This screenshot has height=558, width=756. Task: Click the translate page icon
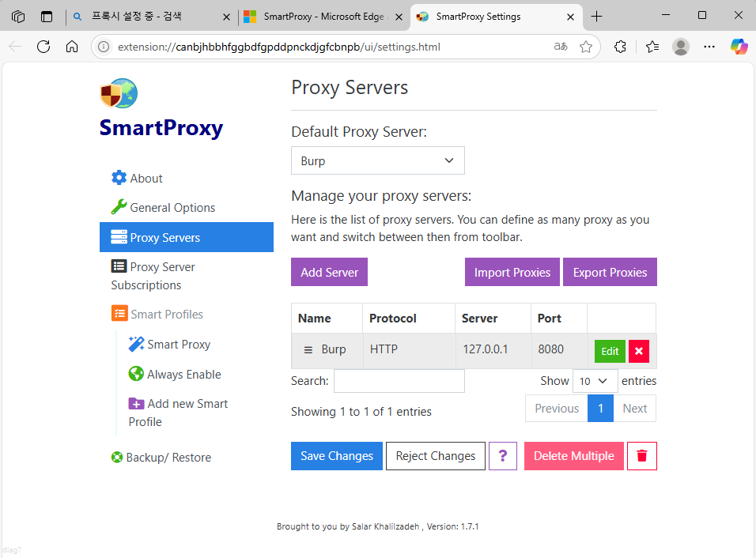pos(560,47)
